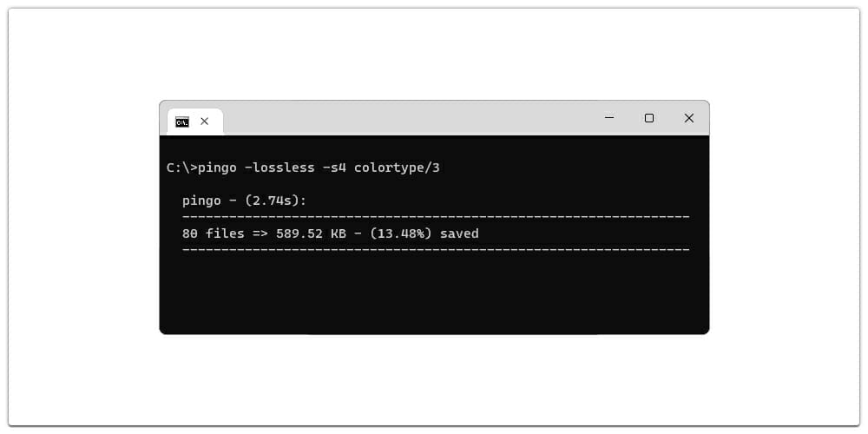Click the upper dashed separator line
Viewport: 868px width, 434px height.
coord(436,217)
